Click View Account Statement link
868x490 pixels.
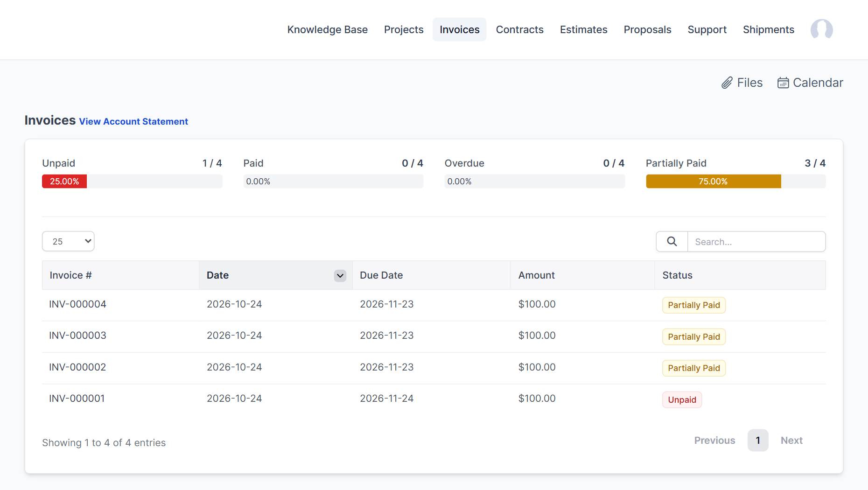tap(133, 121)
